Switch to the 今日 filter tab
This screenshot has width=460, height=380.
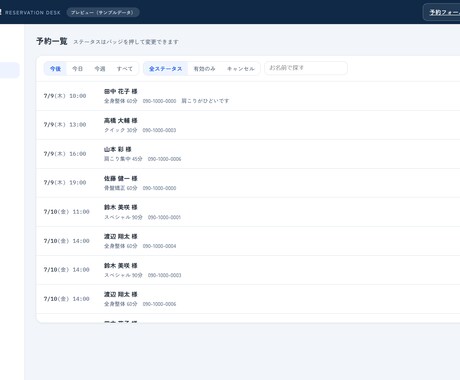[77, 69]
